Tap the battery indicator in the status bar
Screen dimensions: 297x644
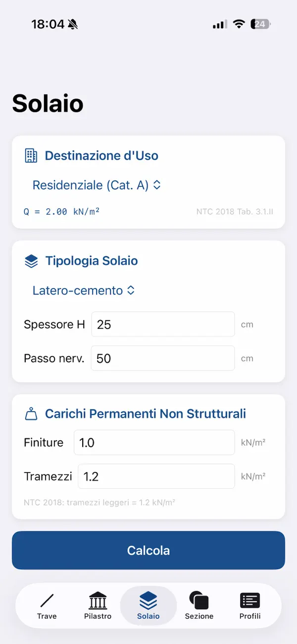(x=259, y=23)
